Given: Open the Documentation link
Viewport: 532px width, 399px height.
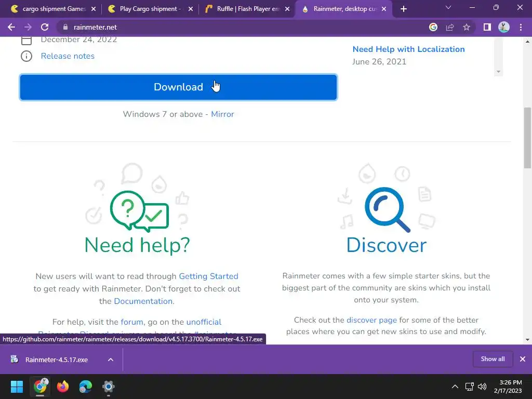Looking at the screenshot, I should point(143,301).
